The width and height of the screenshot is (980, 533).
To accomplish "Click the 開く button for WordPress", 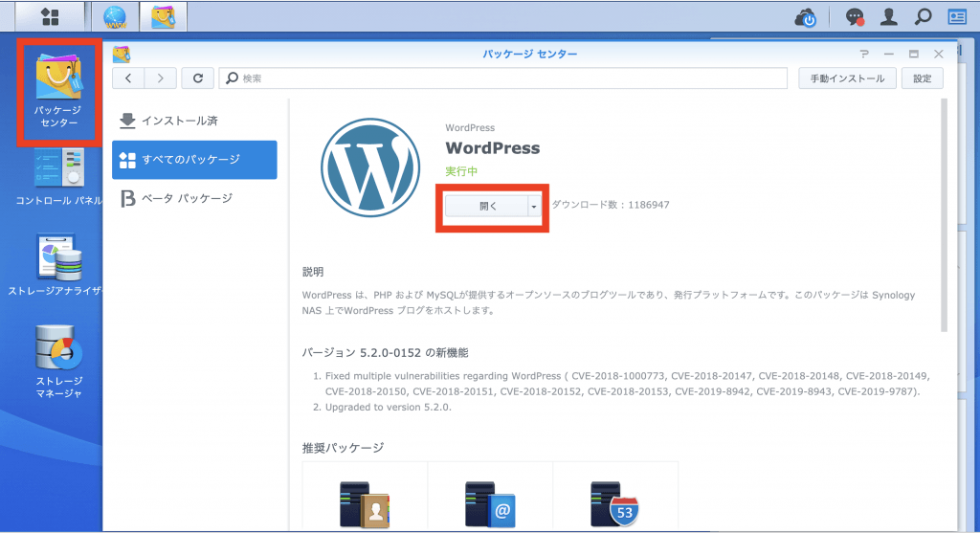I will coord(487,206).
